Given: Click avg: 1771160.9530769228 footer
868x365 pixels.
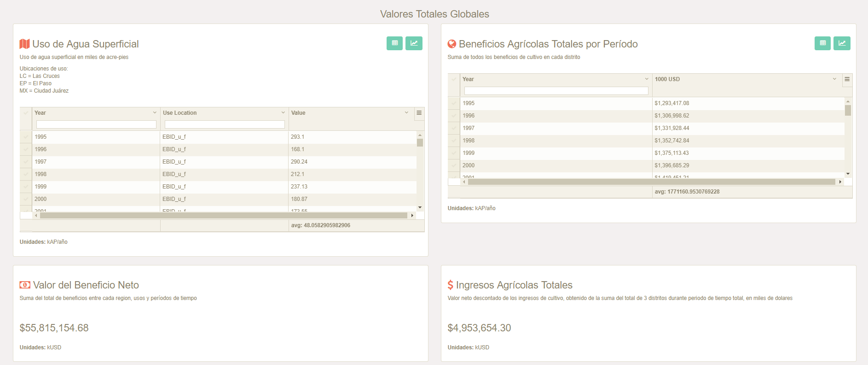Looking at the screenshot, I should point(687,192).
